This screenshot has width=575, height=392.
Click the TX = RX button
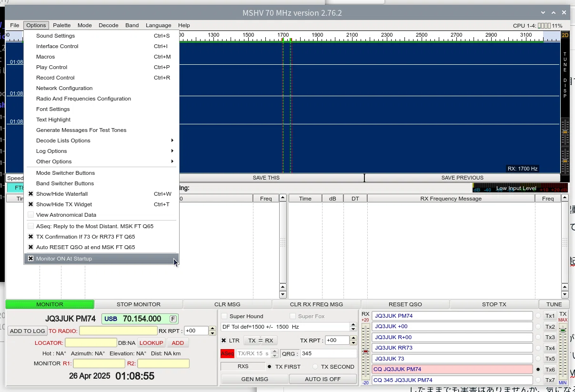pos(261,341)
